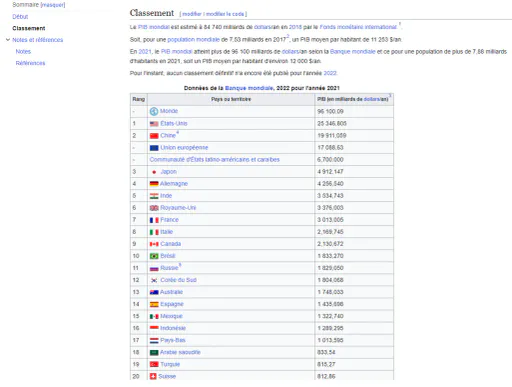The width and height of the screenshot is (512, 387).
Task: Open the population mondiale link
Action: click(x=193, y=39)
